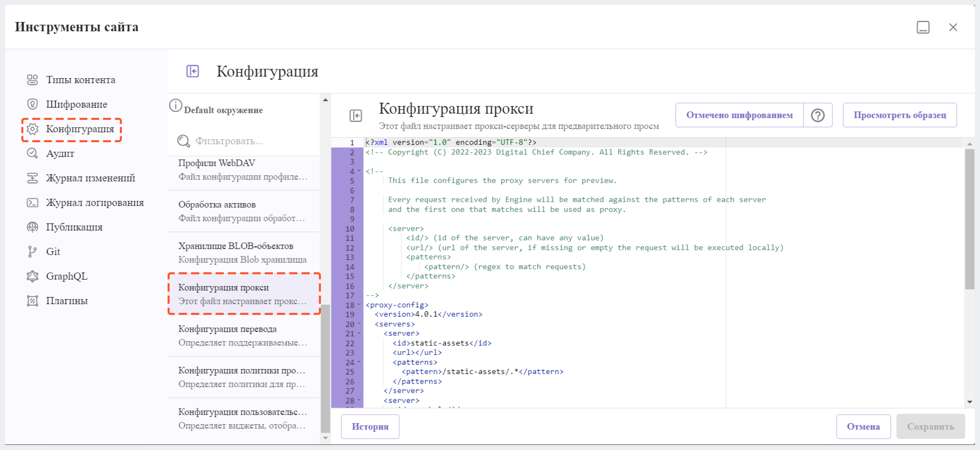Open Шифрование section
This screenshot has height=450, width=980.
(x=77, y=104)
